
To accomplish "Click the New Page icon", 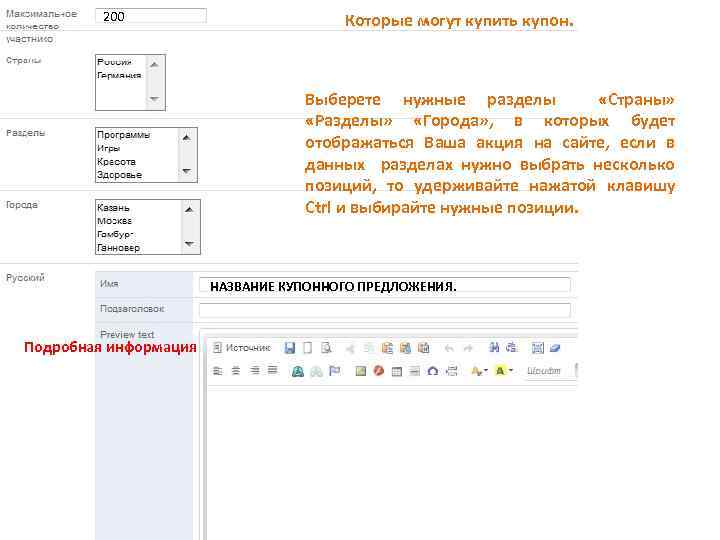I will click(x=308, y=348).
